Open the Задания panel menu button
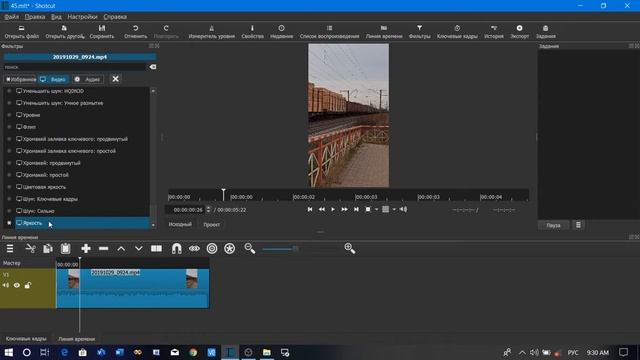640x360 pixels. point(578,225)
